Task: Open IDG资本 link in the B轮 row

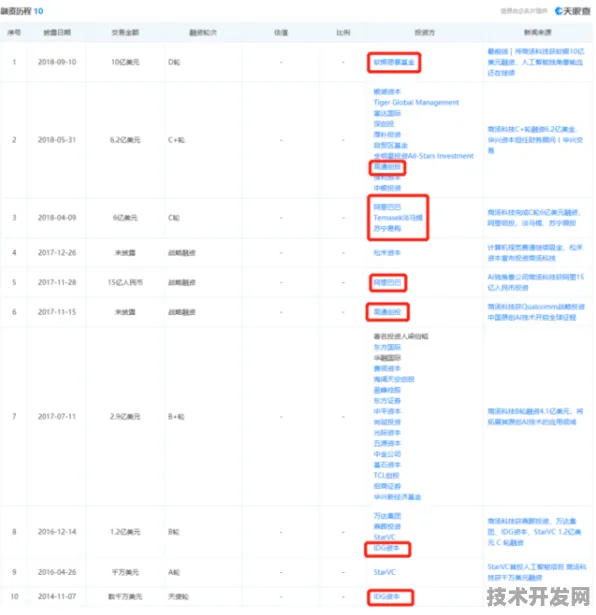Action: (x=386, y=548)
